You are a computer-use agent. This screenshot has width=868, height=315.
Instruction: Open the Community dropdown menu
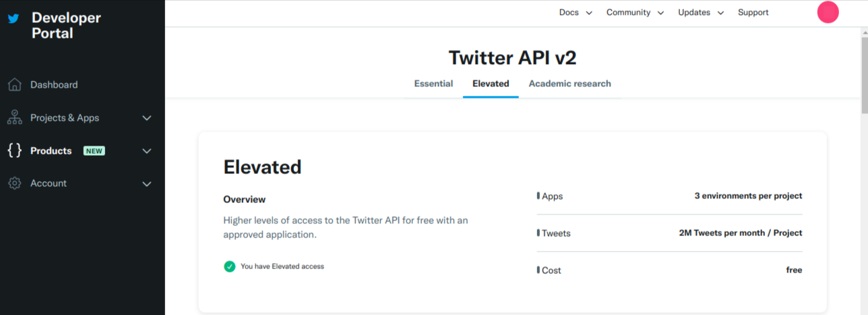(x=635, y=13)
